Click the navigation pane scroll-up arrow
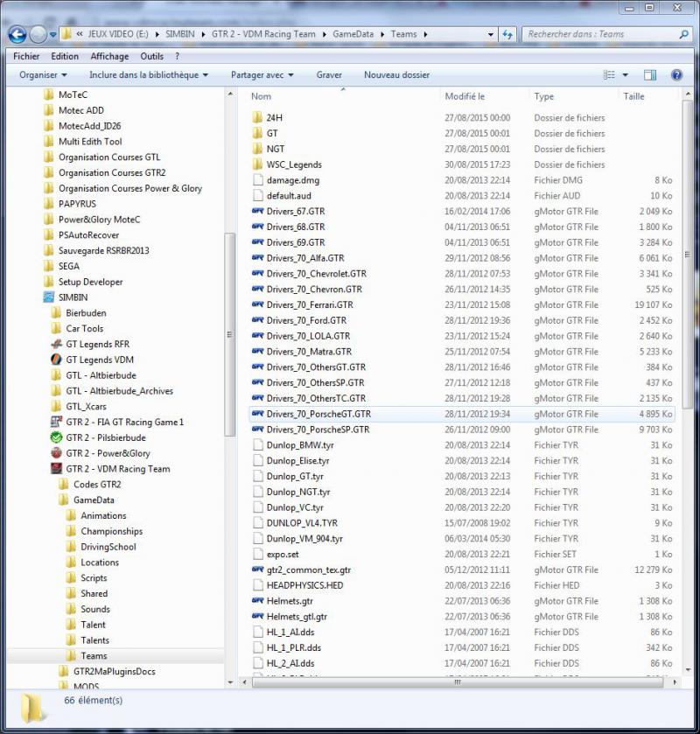Viewport: 700px width, 734px height. click(230, 94)
